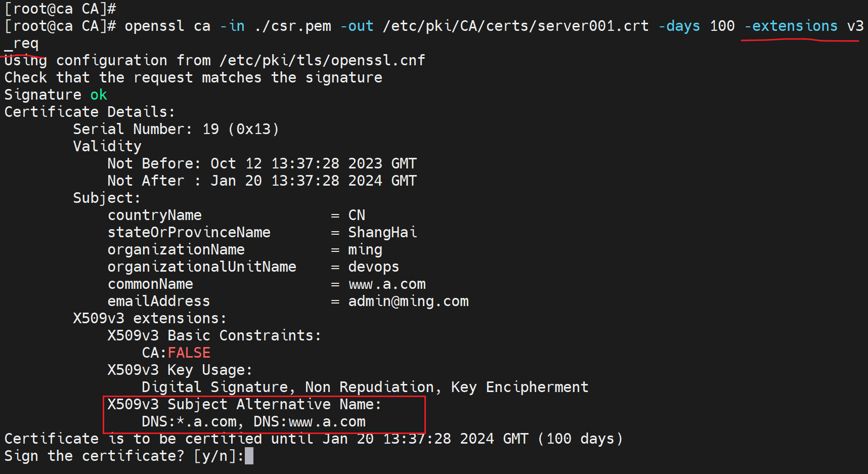The width and height of the screenshot is (868, 474).
Task: Click the terminal cursor after the y/n prompt
Action: click(x=249, y=456)
